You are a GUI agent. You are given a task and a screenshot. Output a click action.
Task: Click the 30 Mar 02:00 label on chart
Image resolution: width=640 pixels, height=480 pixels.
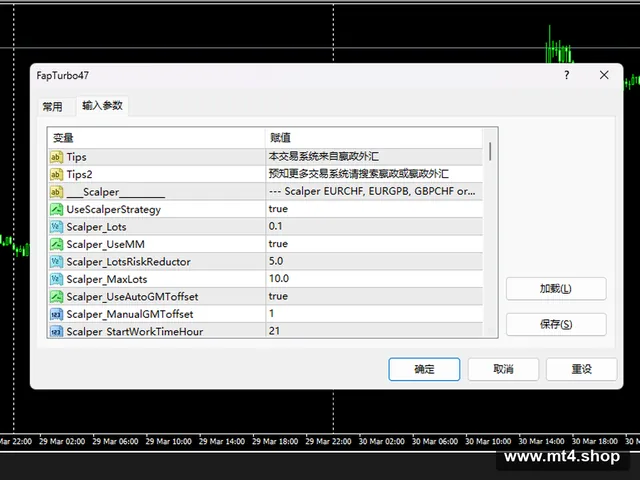pyautogui.click(x=382, y=441)
